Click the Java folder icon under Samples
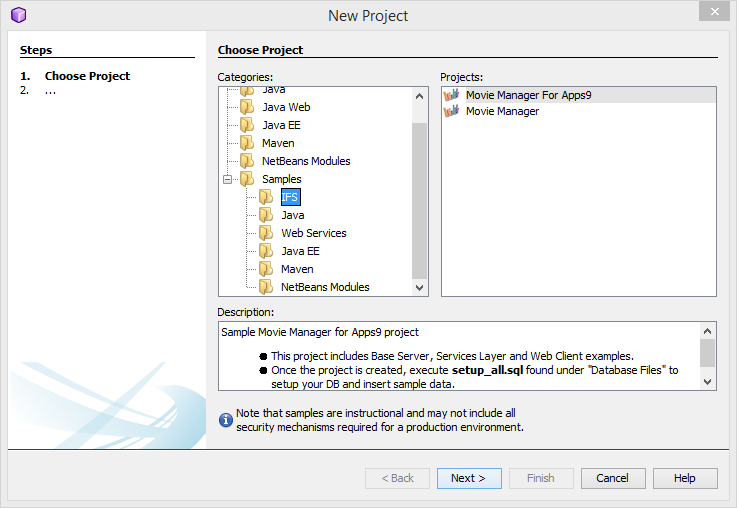Image resolution: width=737 pixels, height=508 pixels. point(266,215)
